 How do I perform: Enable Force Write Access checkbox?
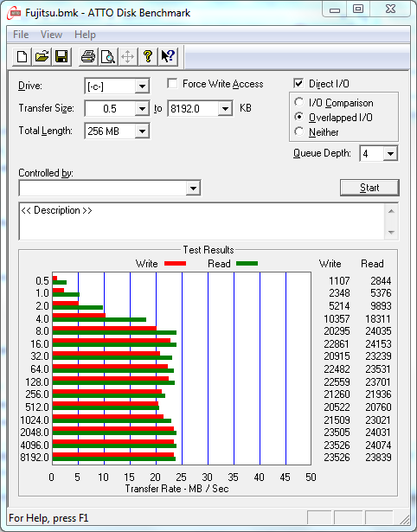172,83
